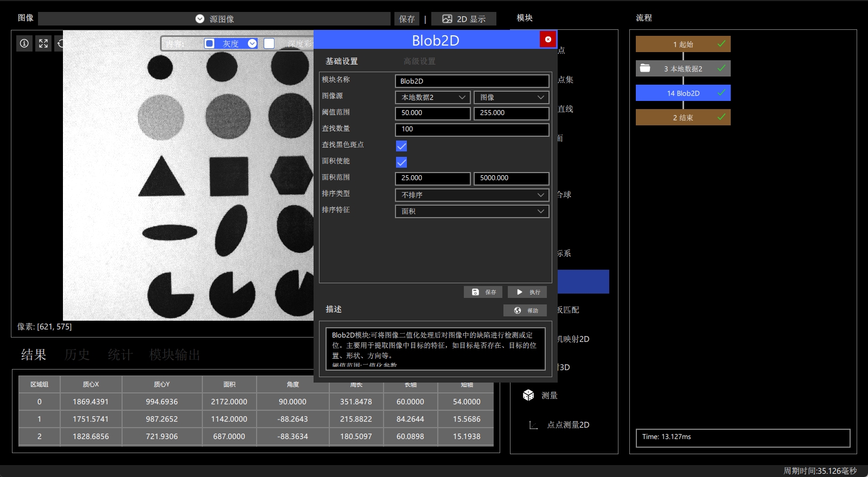Switch to 基础设置 tab

[342, 61]
